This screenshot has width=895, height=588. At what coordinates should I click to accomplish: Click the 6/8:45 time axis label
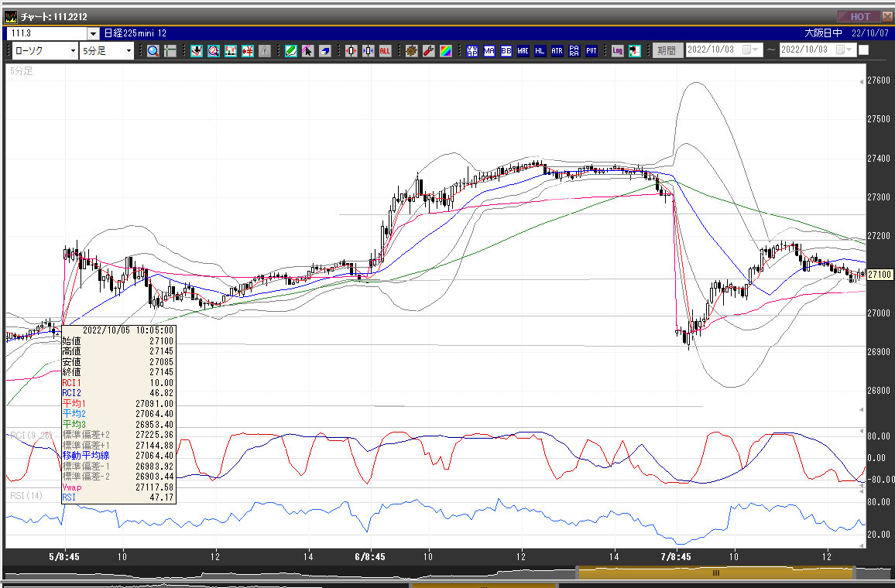click(x=370, y=556)
